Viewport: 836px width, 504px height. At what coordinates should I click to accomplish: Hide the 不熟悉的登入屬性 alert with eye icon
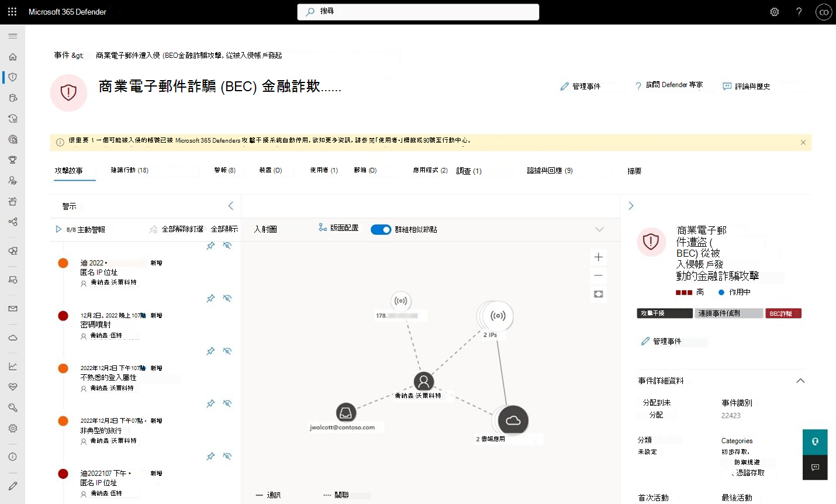coord(227,351)
